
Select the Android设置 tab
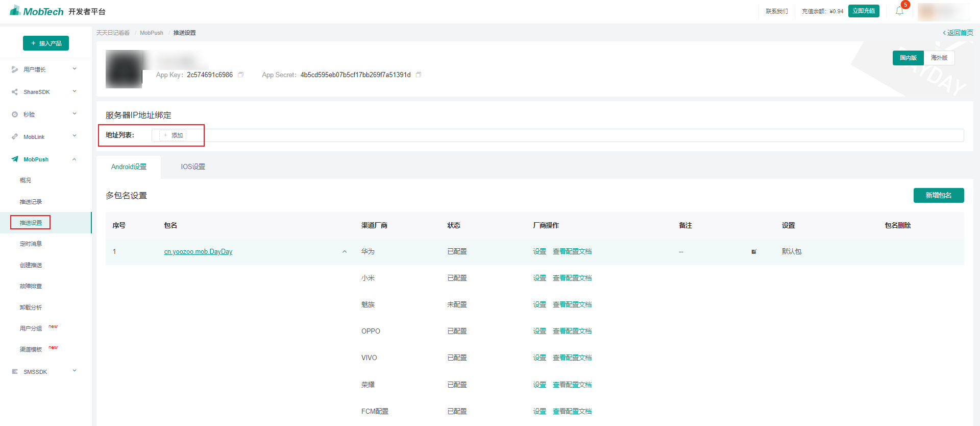click(129, 167)
